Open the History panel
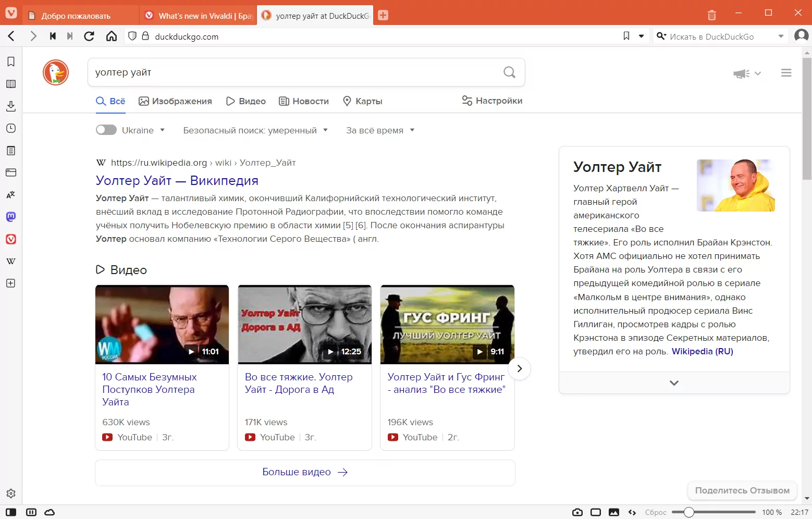The height and width of the screenshot is (519, 812). 11,128
